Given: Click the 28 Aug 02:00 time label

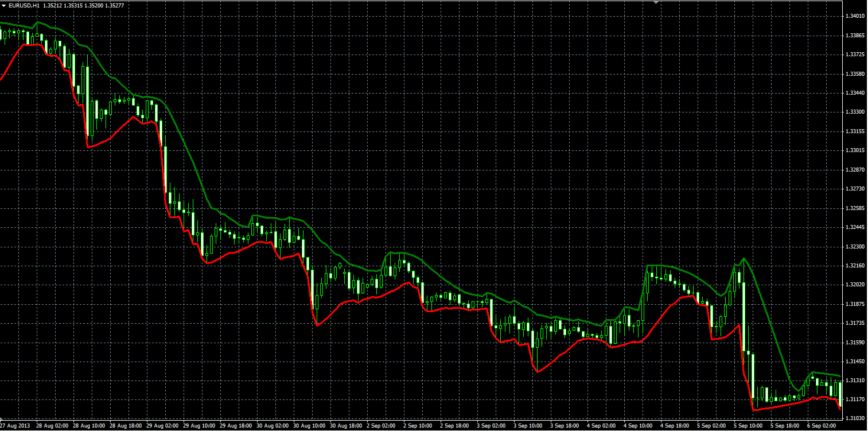Looking at the screenshot, I should point(52,426).
